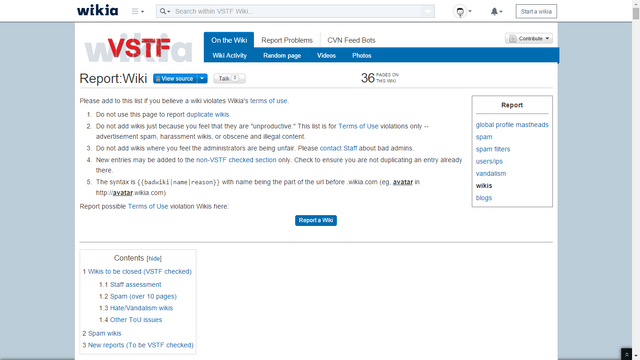Open the vandalism report link
The width and height of the screenshot is (640, 360).
[491, 173]
